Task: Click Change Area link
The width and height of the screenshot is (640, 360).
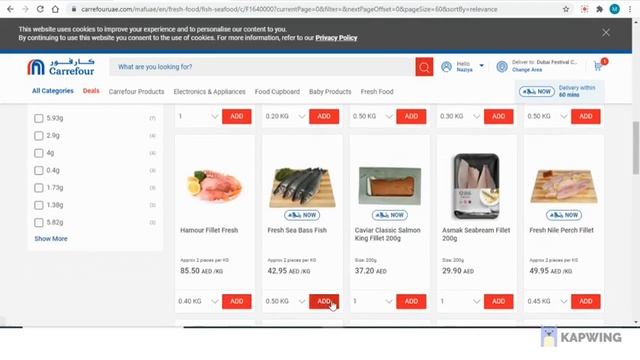Action: tap(527, 70)
